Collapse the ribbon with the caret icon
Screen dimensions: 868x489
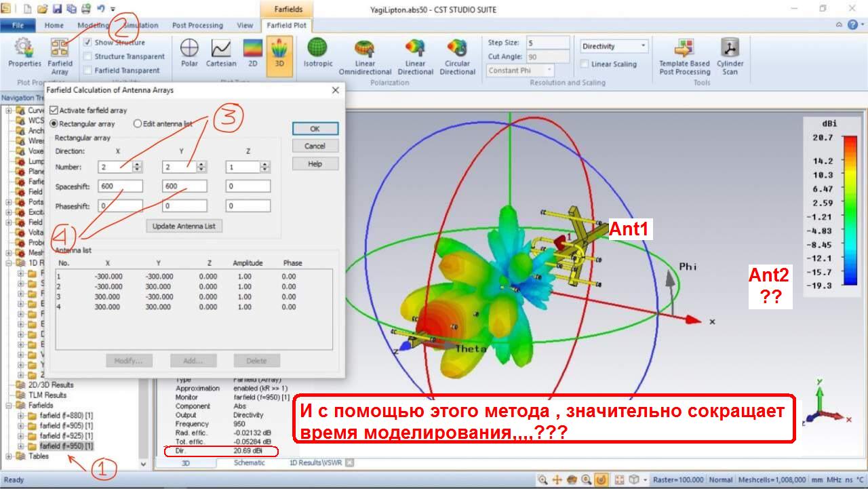pos(840,24)
